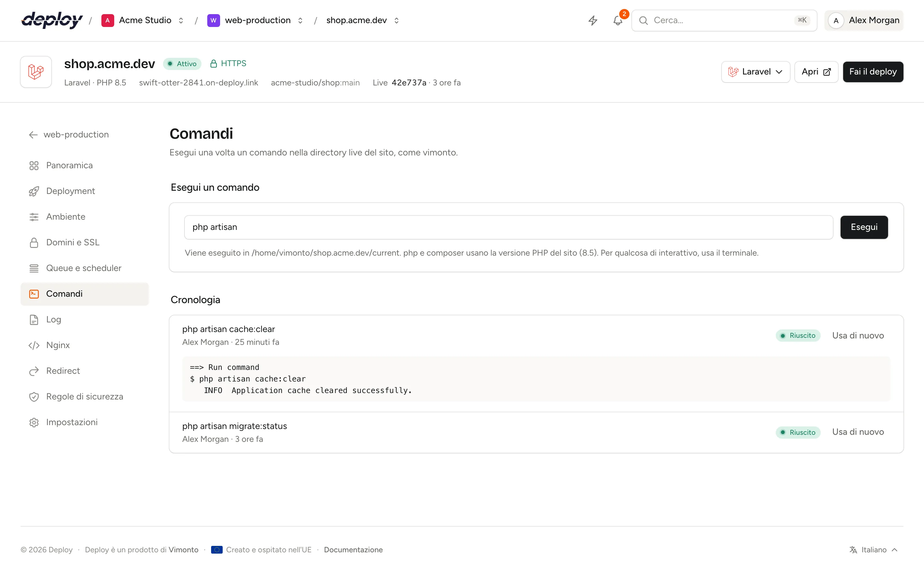Screen dimensions: 924x578
Task: Open Ambiente in the sidebar
Action: [x=84, y=217]
